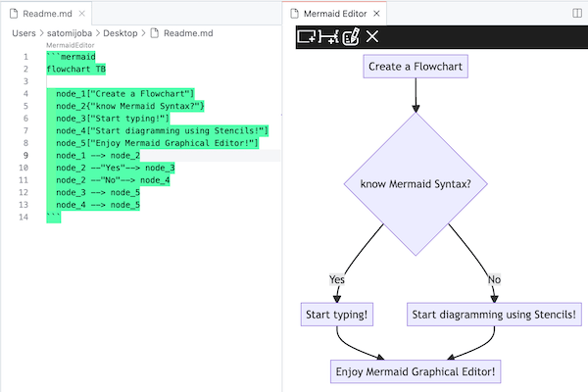
Task: Click the add node icon in Mermaid toolbar
Action: [x=307, y=37]
